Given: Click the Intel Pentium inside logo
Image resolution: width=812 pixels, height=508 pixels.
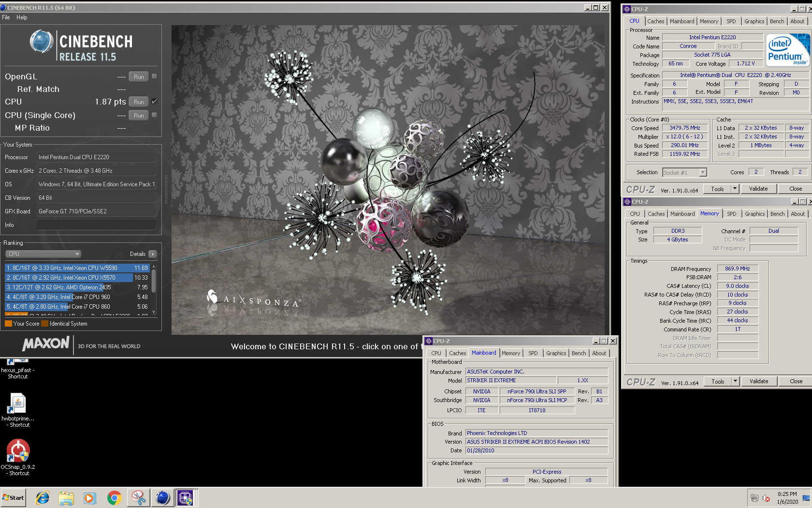Looking at the screenshot, I should [788, 50].
